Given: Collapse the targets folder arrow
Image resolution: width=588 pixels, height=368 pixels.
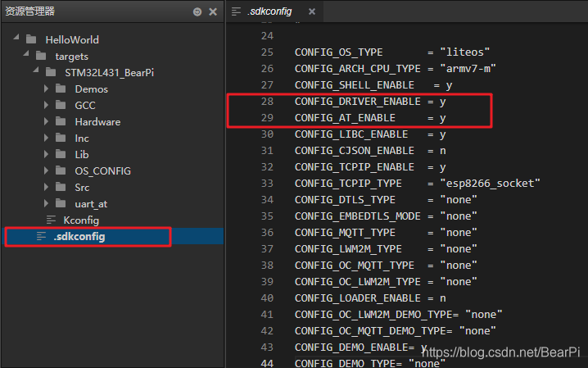Looking at the screenshot, I should click(x=26, y=53).
